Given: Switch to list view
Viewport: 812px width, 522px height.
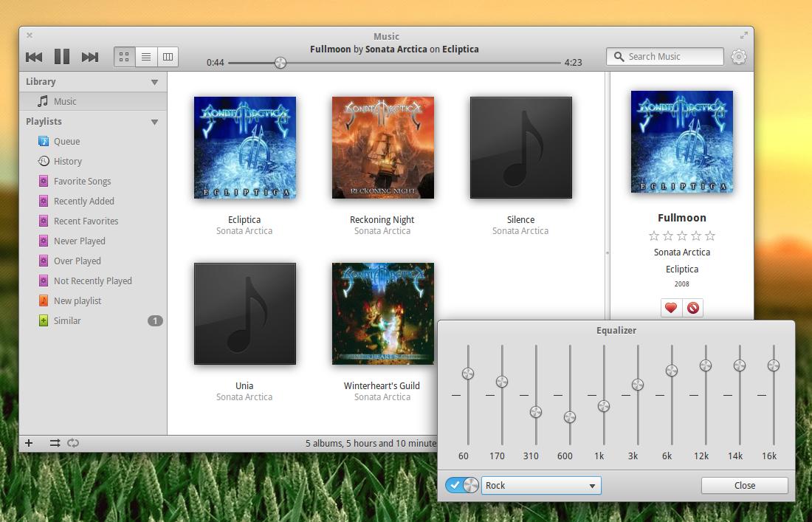Looking at the screenshot, I should point(146,57).
